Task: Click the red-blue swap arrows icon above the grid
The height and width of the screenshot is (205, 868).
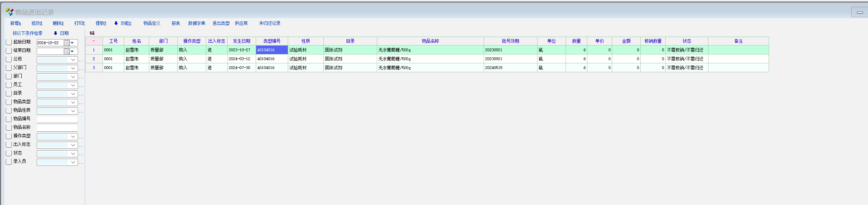Action: point(92,33)
